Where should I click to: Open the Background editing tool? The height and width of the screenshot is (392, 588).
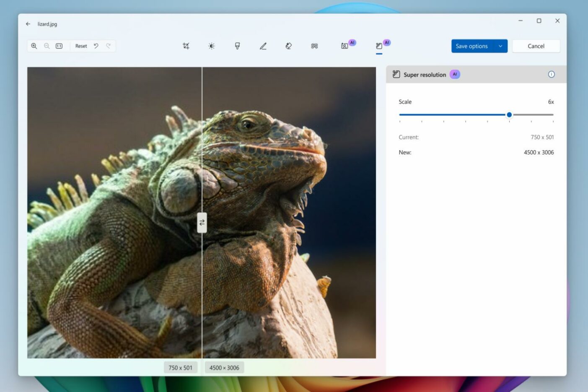tap(314, 46)
